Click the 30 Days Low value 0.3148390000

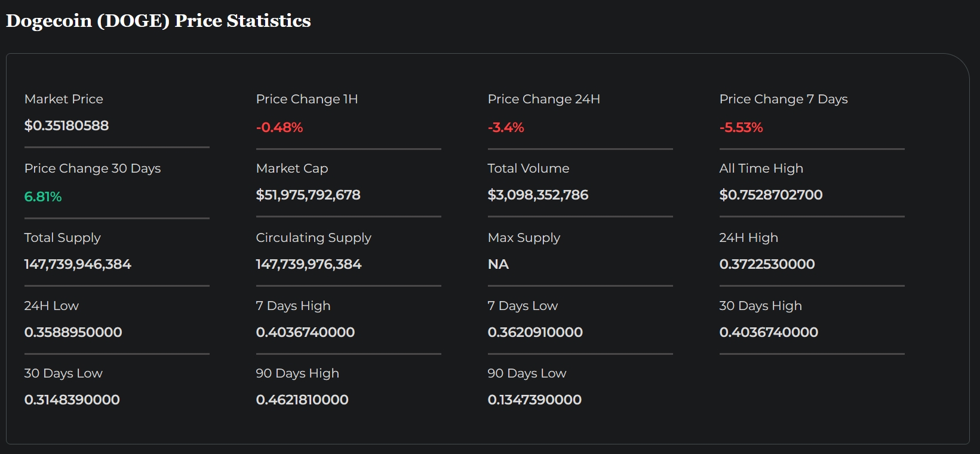(72, 400)
